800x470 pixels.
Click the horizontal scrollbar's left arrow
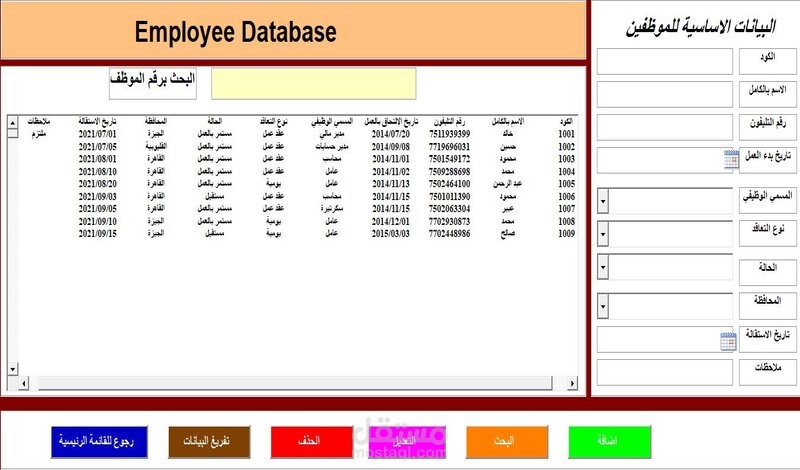(23, 383)
